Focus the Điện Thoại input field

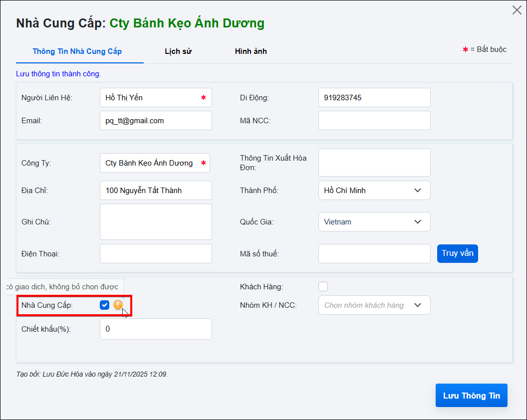[x=156, y=254]
